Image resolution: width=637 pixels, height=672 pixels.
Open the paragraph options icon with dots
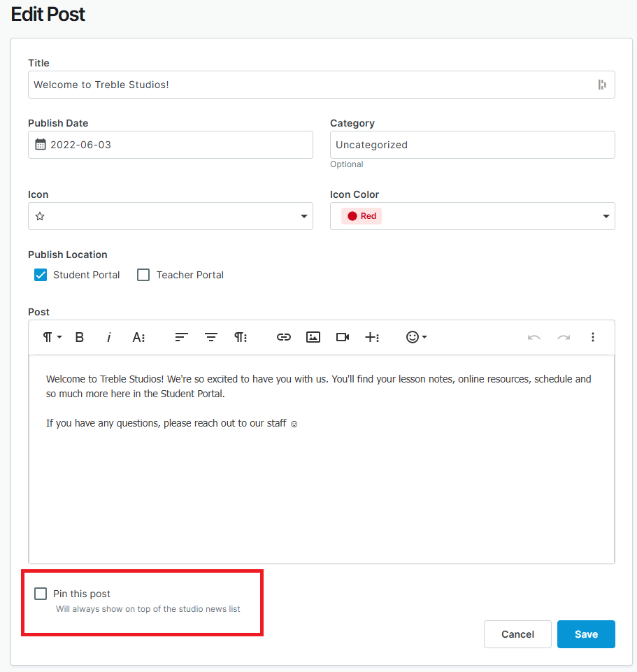(x=241, y=337)
